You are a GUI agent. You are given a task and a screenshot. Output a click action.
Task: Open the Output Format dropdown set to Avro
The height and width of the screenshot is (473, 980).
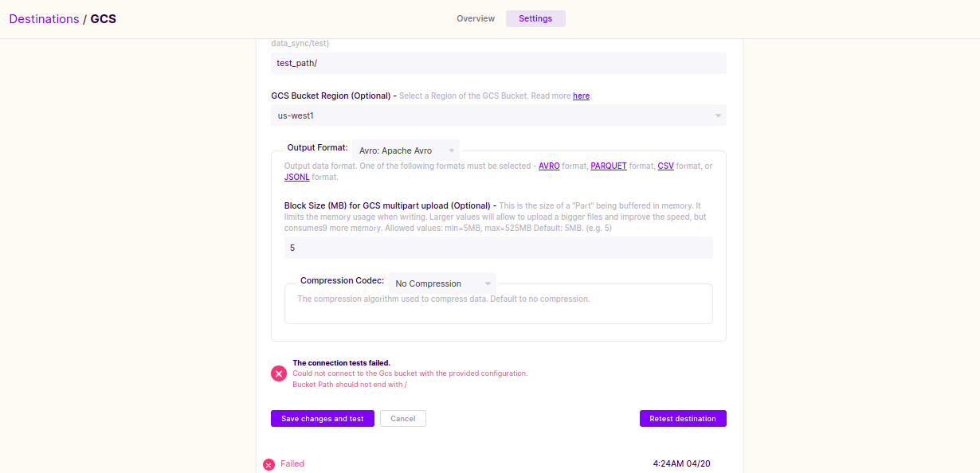(406, 150)
